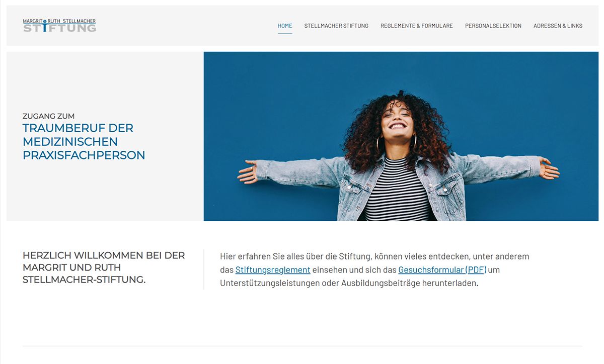The image size is (604, 364).
Task: Click the HERZLICH WILLKOMMEN heading
Action: point(104,267)
